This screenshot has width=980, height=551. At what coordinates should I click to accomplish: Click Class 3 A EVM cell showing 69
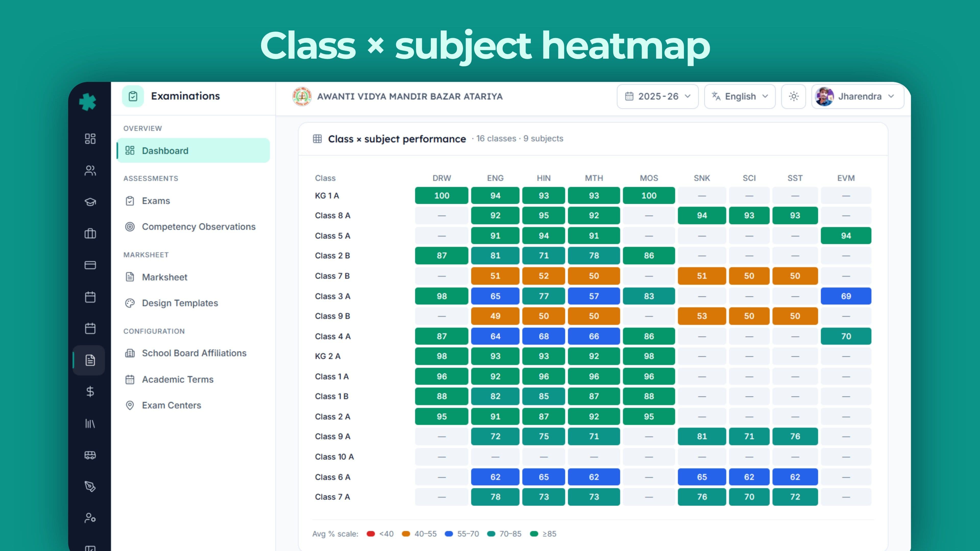click(x=846, y=296)
